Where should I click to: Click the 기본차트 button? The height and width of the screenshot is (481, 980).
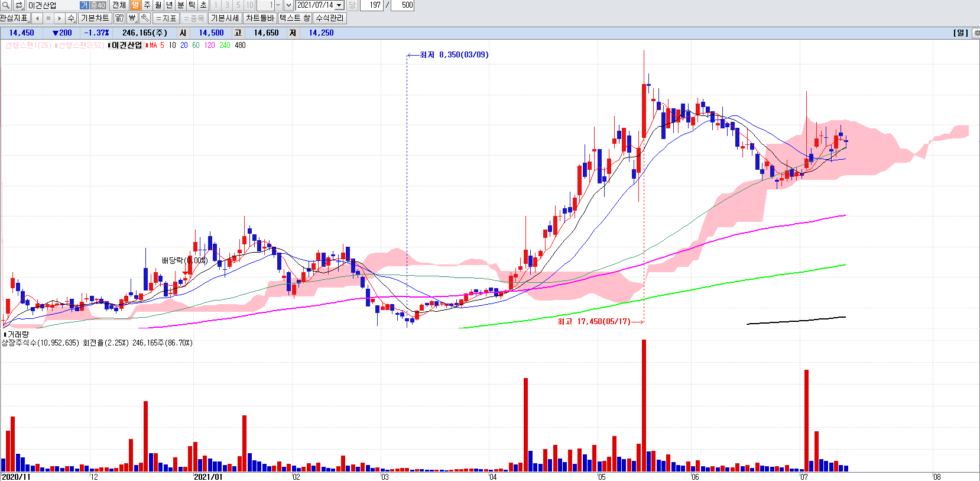[x=95, y=18]
